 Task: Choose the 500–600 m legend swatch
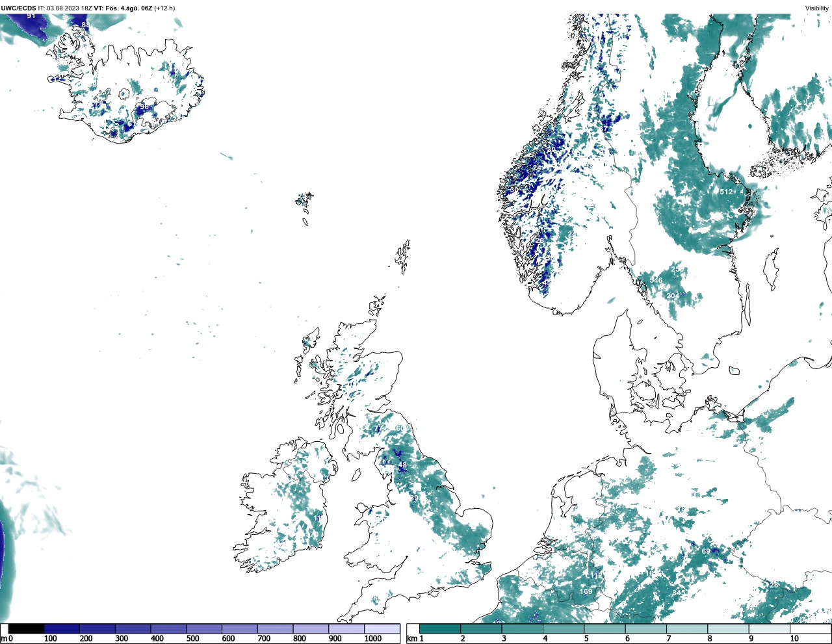click(204, 629)
